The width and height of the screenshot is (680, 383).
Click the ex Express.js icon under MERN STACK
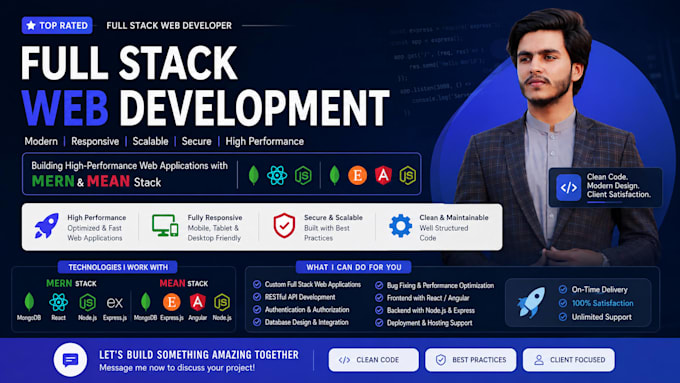coord(114,302)
